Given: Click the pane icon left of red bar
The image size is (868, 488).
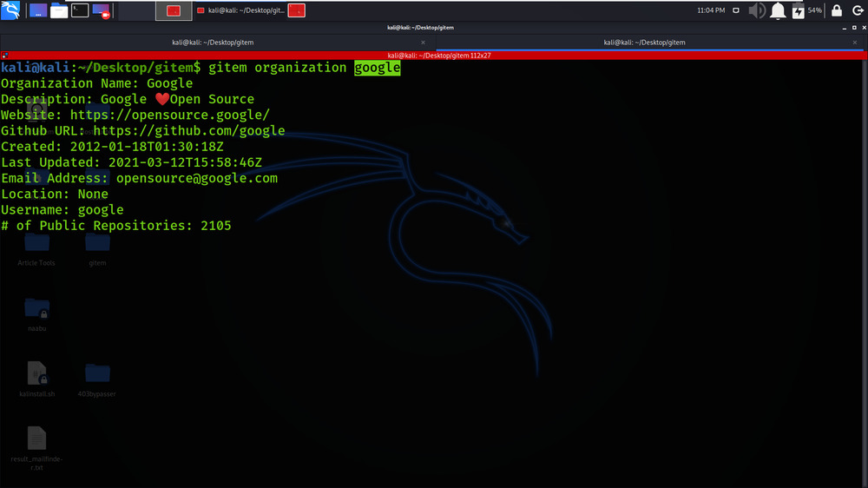Looking at the screenshot, I should 4,56.
